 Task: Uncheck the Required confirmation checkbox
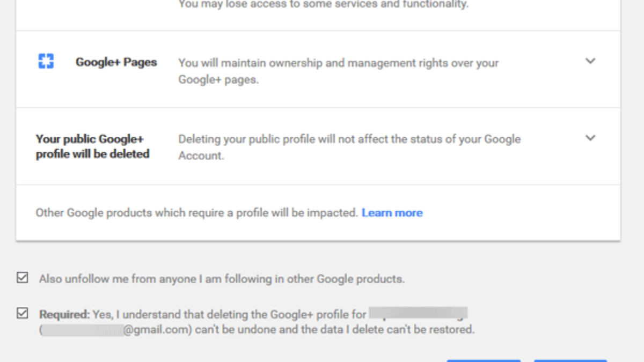[x=23, y=313]
